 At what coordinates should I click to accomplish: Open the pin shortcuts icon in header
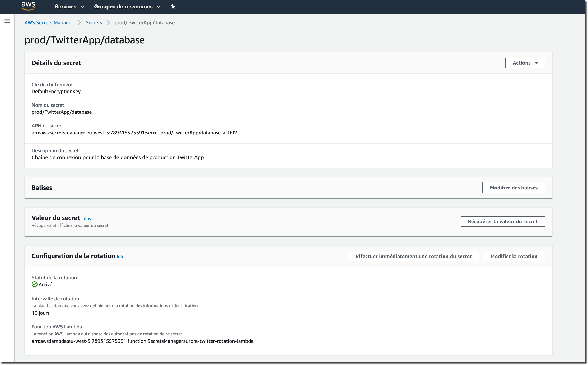pyautogui.click(x=173, y=7)
